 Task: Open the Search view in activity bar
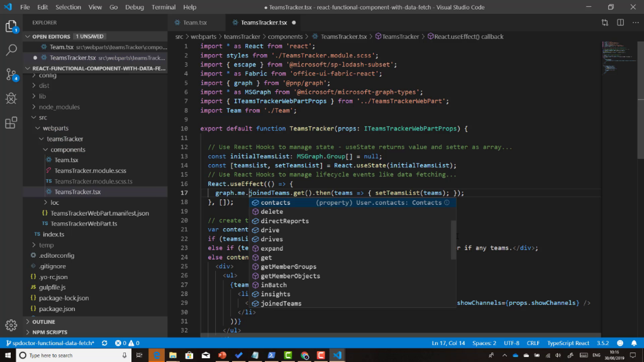click(11, 50)
